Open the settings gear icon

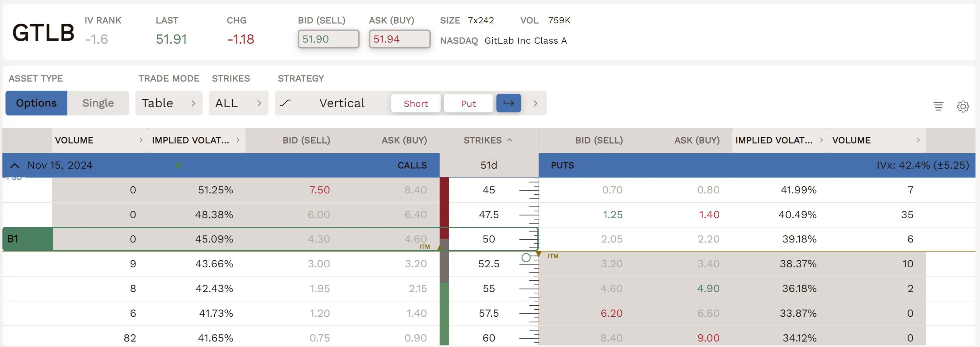(963, 106)
